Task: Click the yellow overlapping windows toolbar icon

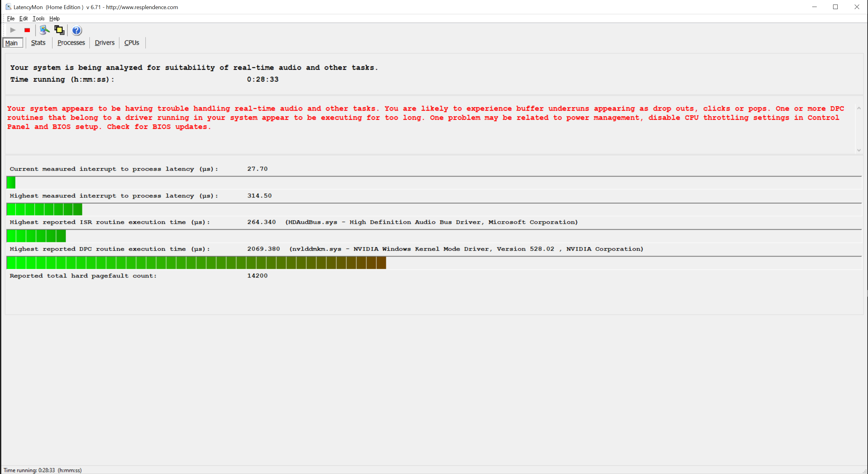Action: (59, 30)
